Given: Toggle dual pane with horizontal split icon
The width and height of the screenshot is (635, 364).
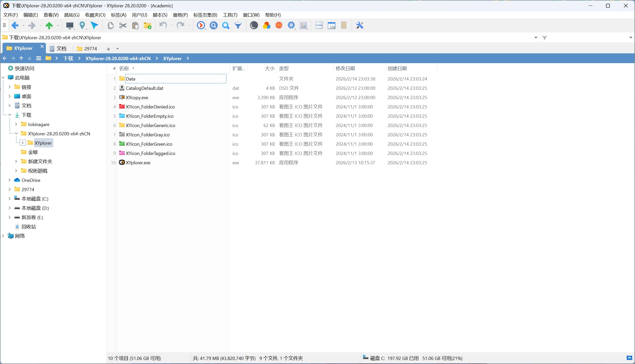Looking at the screenshot, I should (319, 25).
